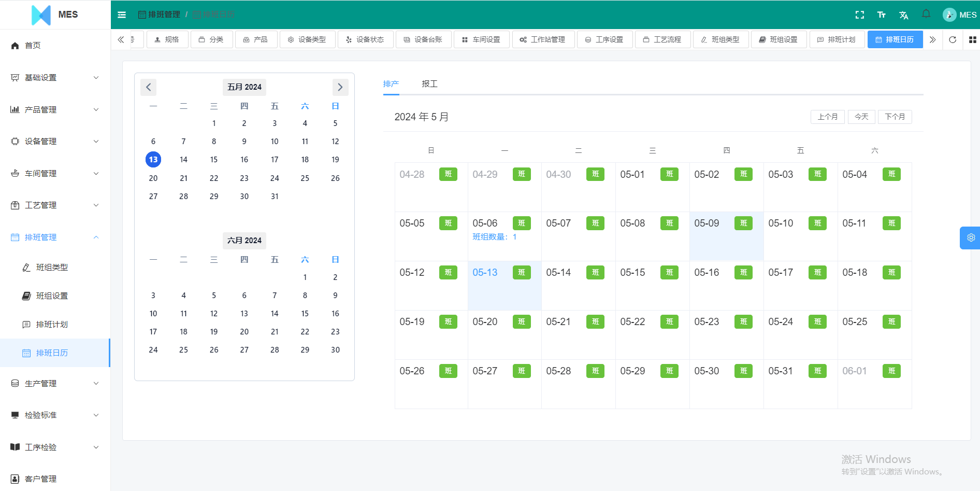The width and height of the screenshot is (980, 491).
Task: Open 班组类型 submenu item in sidebar
Action: 55,268
